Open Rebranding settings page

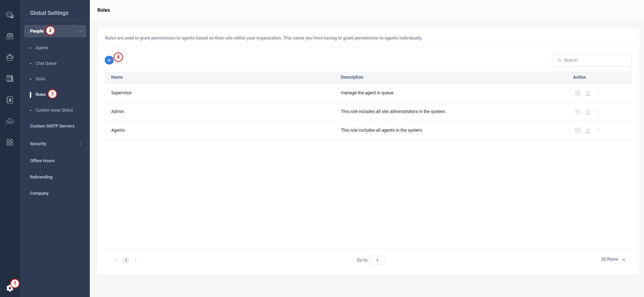click(41, 177)
